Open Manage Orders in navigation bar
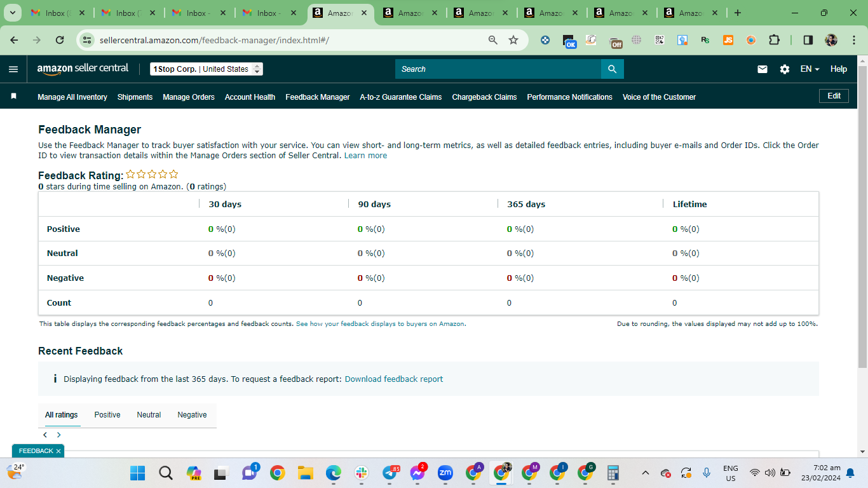This screenshot has height=488, width=868. coord(189,97)
